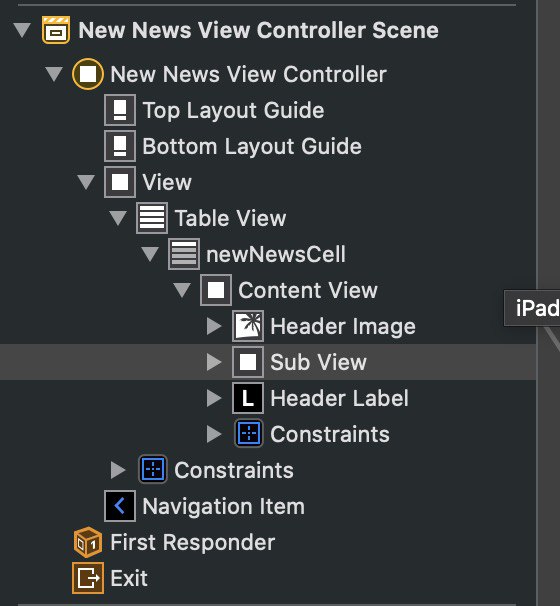Expand the Sub View disclosure triangle
This screenshot has width=560, height=606.
point(214,362)
